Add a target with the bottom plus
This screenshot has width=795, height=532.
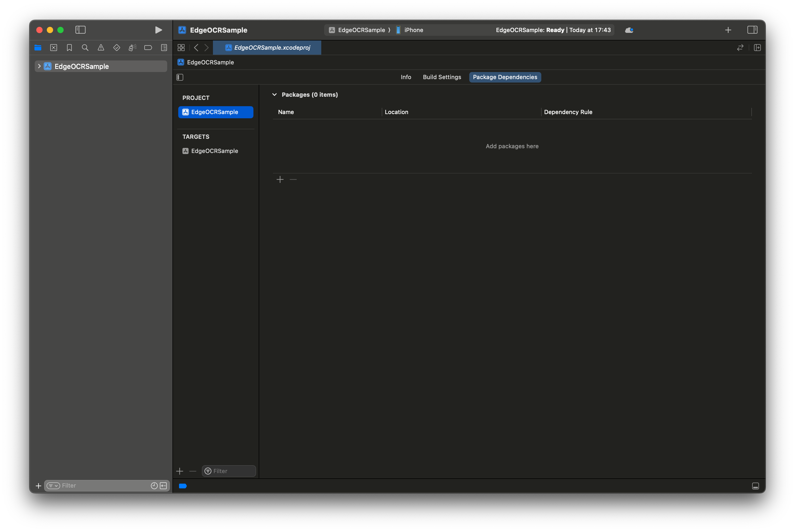(180, 471)
